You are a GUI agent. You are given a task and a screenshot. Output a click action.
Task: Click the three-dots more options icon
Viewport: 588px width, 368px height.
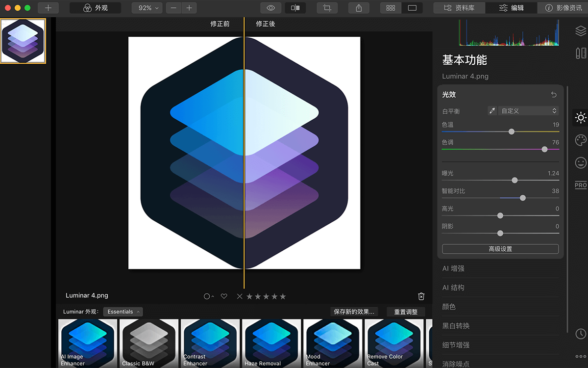(581, 356)
